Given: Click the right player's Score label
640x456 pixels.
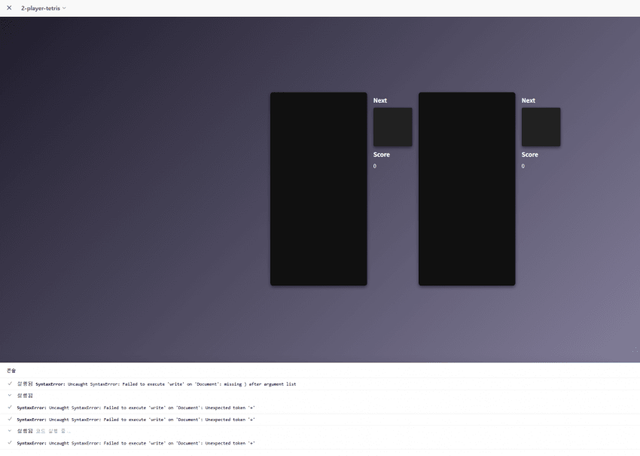Looking at the screenshot, I should click(529, 154).
